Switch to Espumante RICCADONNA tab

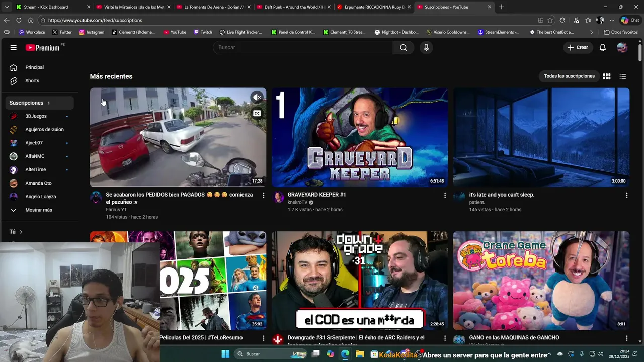pos(374,7)
